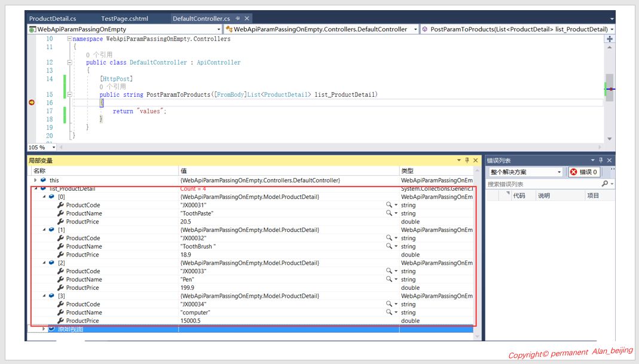Open text visualizer for "ToothBrush " value
The width and height of the screenshot is (639, 364).
click(x=389, y=246)
